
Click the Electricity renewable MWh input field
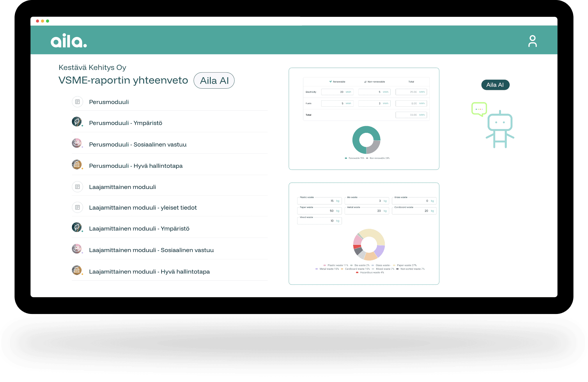pos(337,92)
